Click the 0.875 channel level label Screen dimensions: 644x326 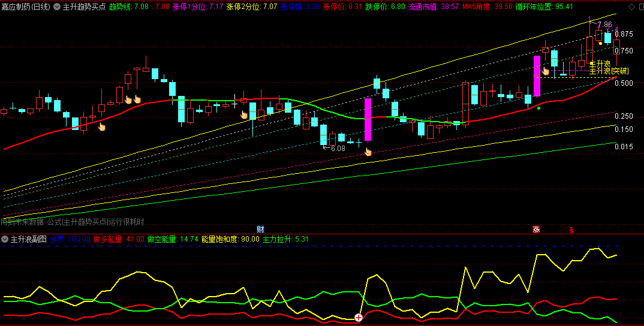624,34
